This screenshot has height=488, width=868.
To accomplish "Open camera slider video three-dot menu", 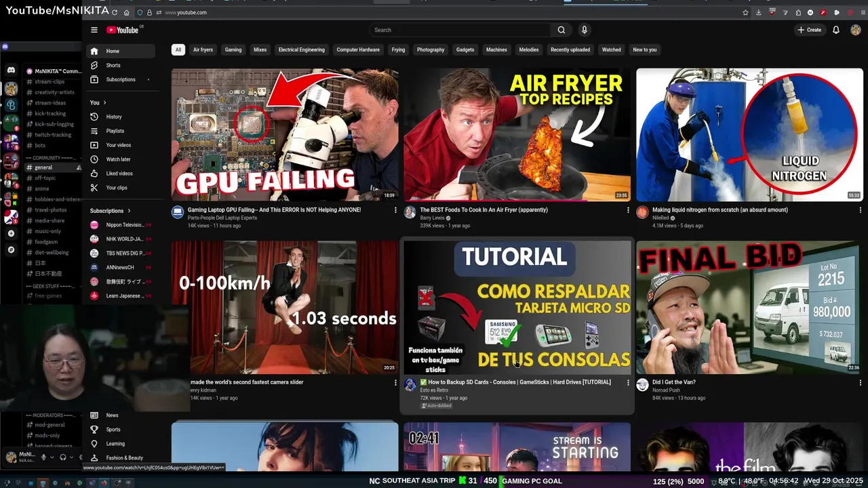I will (x=395, y=382).
